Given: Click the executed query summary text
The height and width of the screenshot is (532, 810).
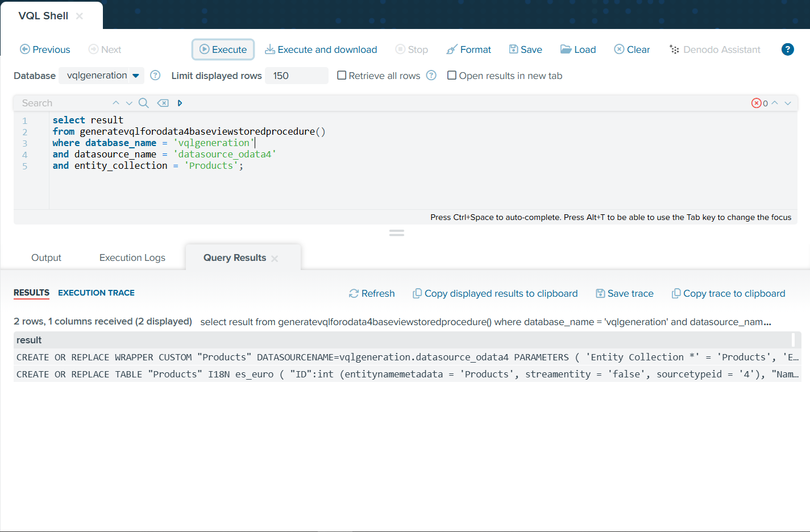Looking at the screenshot, I should point(485,322).
